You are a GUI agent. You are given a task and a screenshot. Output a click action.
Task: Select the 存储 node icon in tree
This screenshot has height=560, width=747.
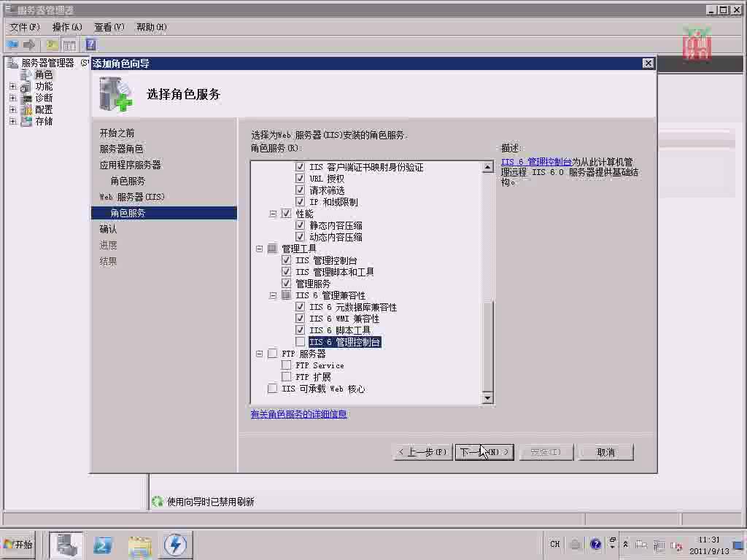pos(26,122)
